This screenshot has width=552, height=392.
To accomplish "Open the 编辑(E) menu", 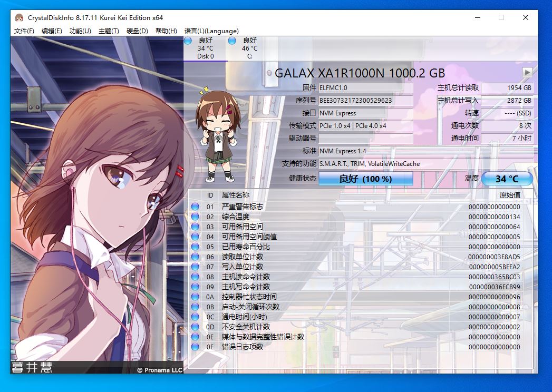I will tap(52, 31).
